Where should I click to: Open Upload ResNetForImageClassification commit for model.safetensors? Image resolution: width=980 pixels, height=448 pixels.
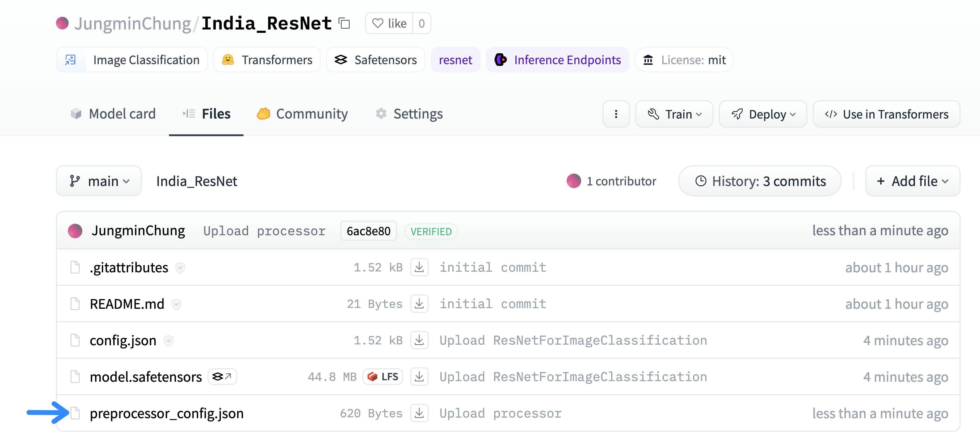[573, 377]
